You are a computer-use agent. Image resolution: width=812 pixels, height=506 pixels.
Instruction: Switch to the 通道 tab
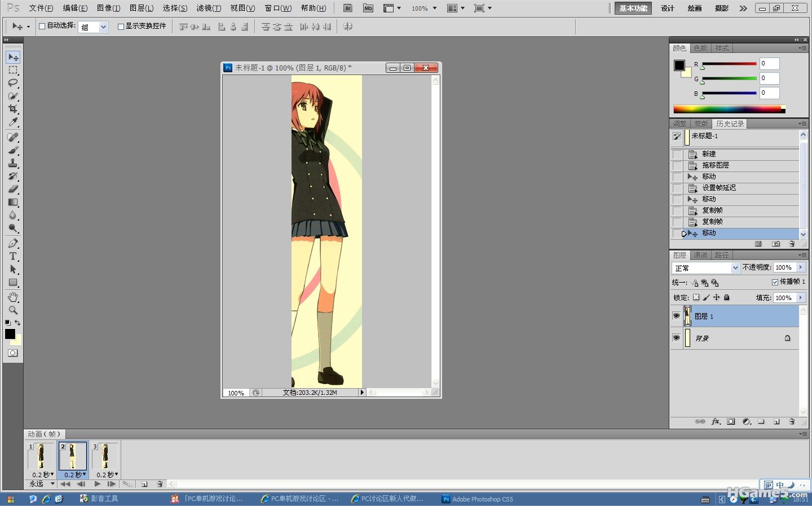(700, 256)
